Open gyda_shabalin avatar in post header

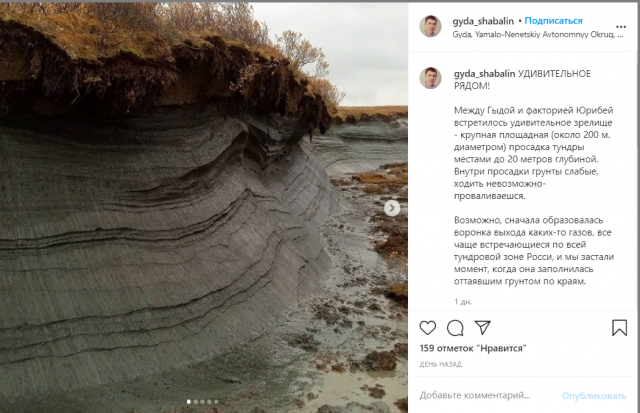(431, 27)
